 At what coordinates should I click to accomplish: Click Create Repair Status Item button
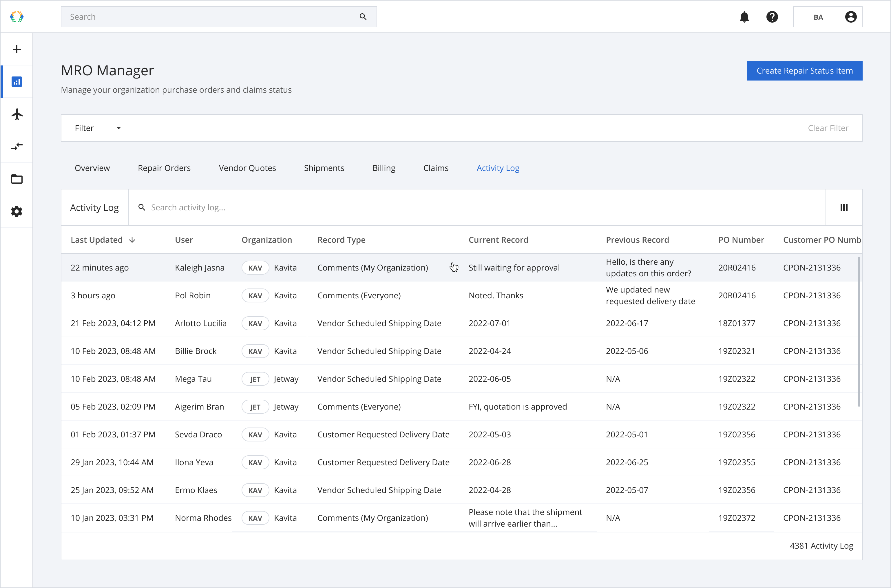pyautogui.click(x=804, y=70)
